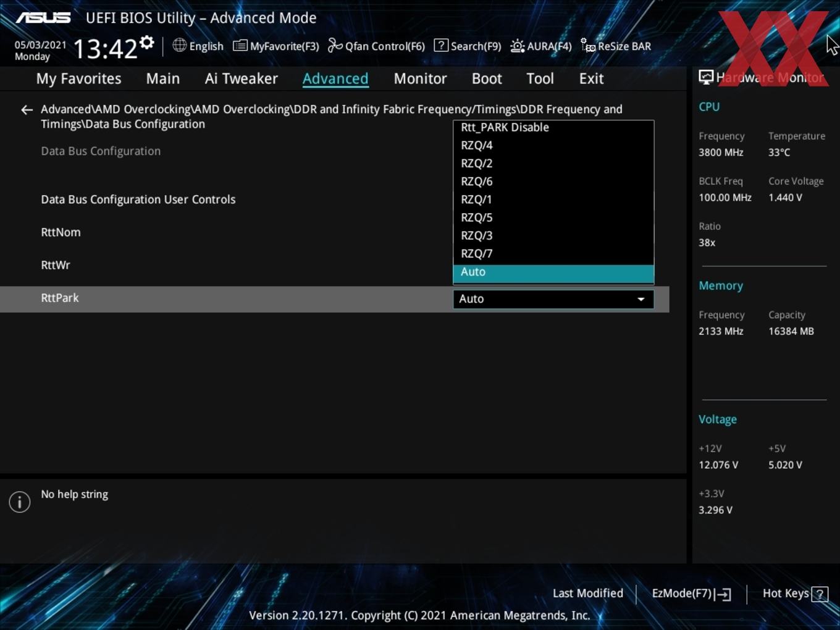Image resolution: width=840 pixels, height=630 pixels.
Task: Click Last Modified button
Action: (x=587, y=593)
